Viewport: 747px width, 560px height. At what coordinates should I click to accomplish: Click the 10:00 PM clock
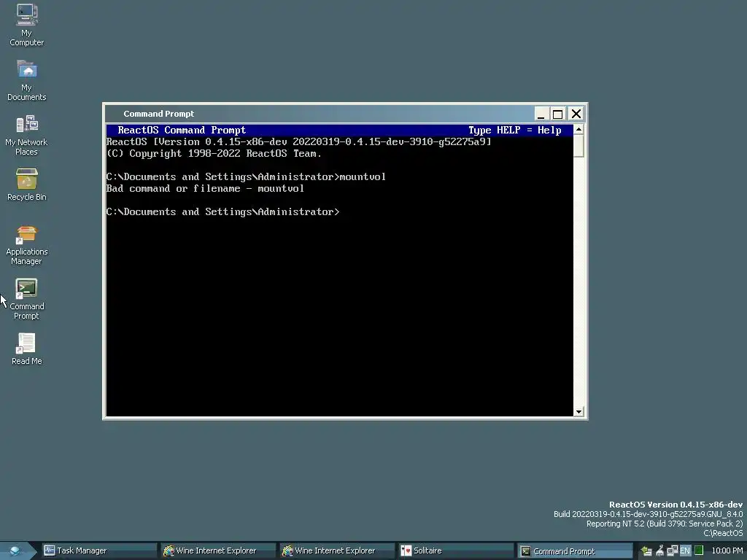click(x=727, y=551)
